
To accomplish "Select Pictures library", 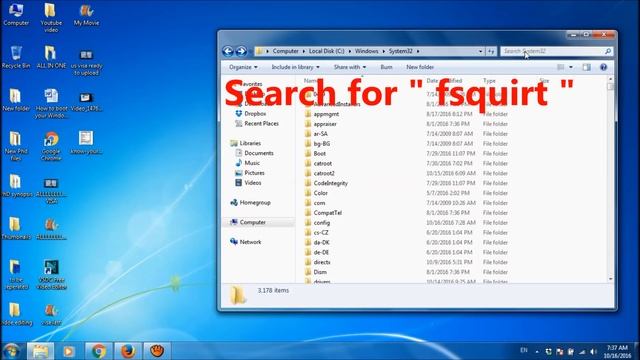I will (254, 173).
